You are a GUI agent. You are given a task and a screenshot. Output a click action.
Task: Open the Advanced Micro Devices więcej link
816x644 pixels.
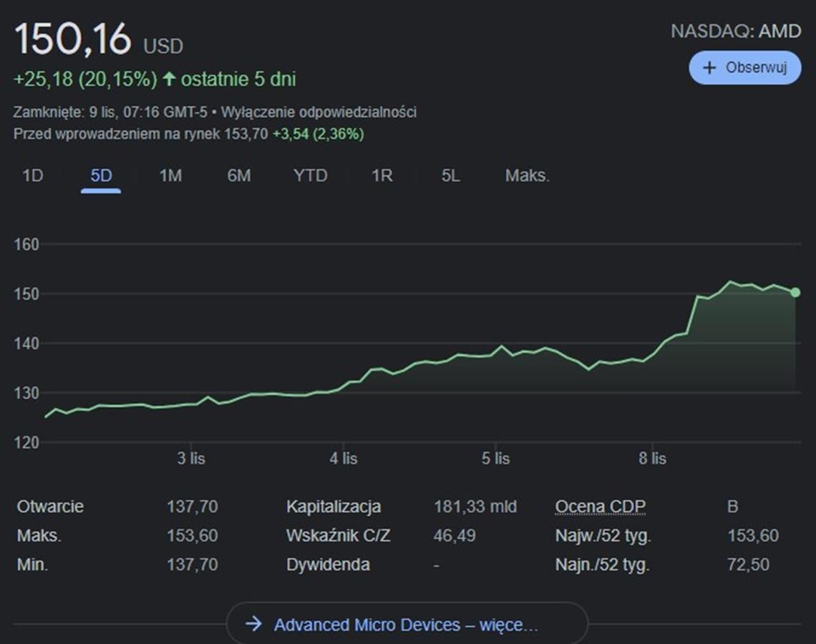[x=406, y=625]
